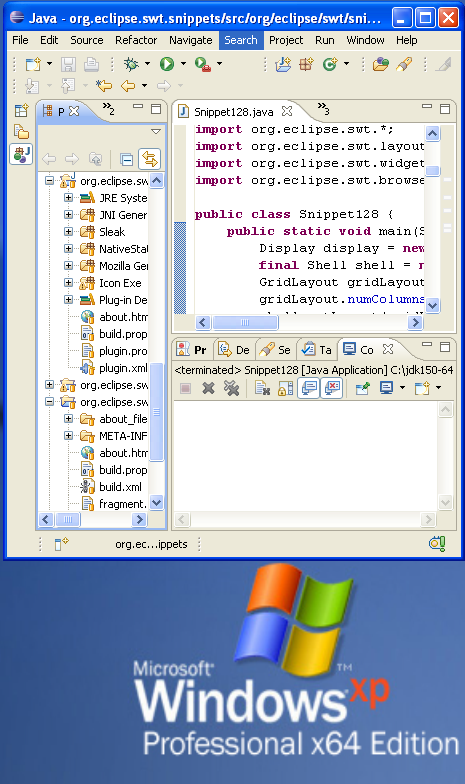
Task: Click the Debug bug icon in toolbar
Action: pyautogui.click(x=131, y=64)
